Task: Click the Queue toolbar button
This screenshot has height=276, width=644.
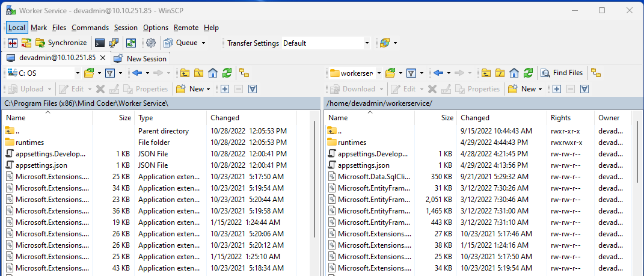Action: [x=181, y=43]
